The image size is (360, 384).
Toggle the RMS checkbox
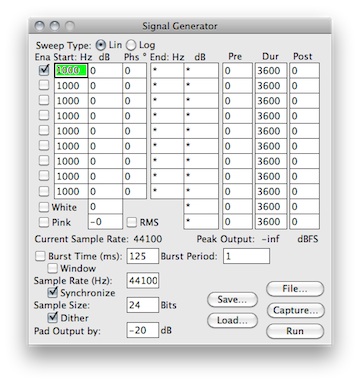point(132,222)
